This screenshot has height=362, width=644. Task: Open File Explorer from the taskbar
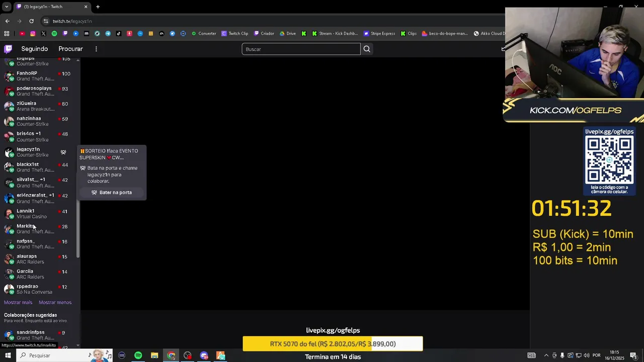click(154, 355)
